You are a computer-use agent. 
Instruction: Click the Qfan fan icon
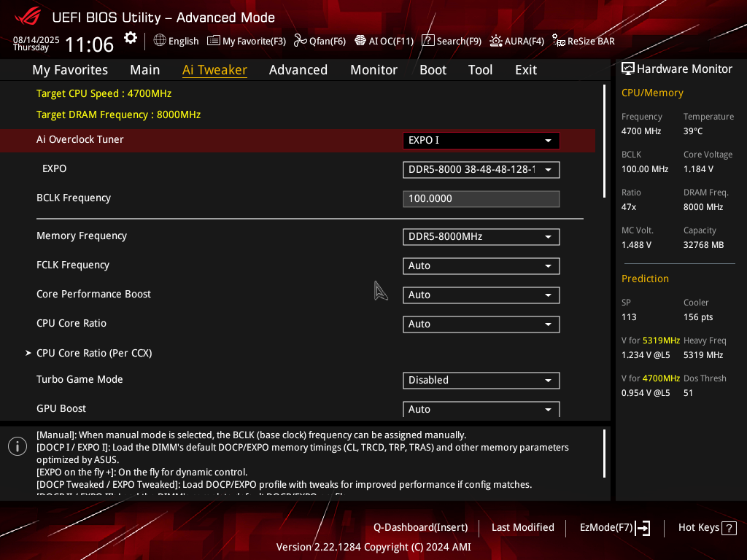[300, 41]
